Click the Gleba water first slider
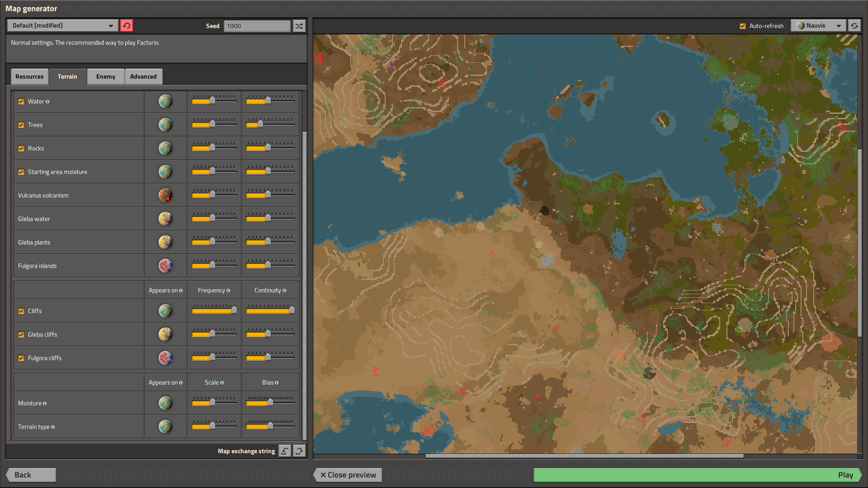 pos(214,217)
